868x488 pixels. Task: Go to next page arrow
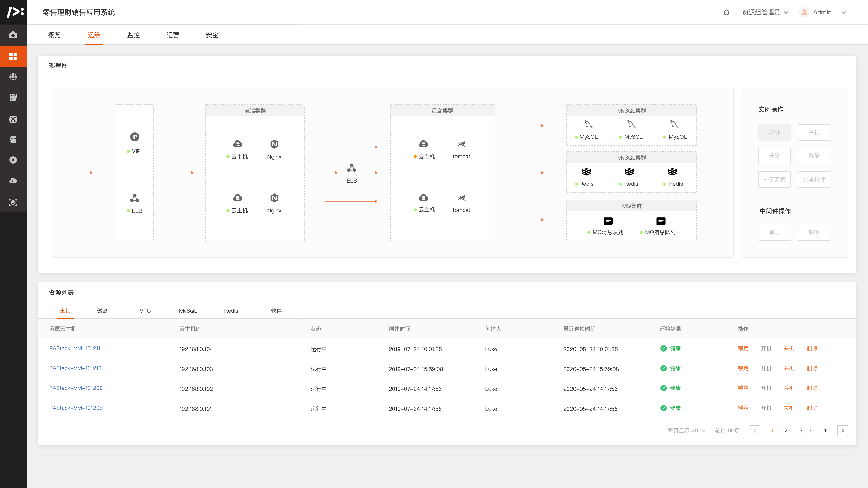[x=842, y=430]
